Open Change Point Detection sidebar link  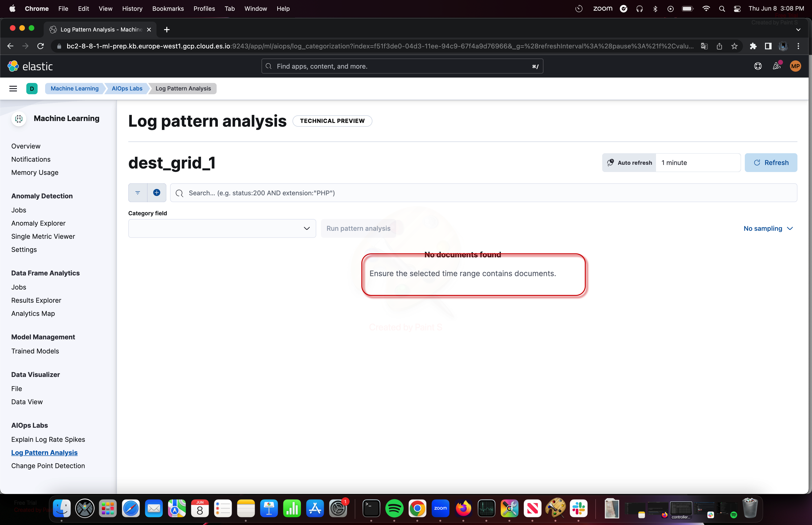[x=48, y=466]
